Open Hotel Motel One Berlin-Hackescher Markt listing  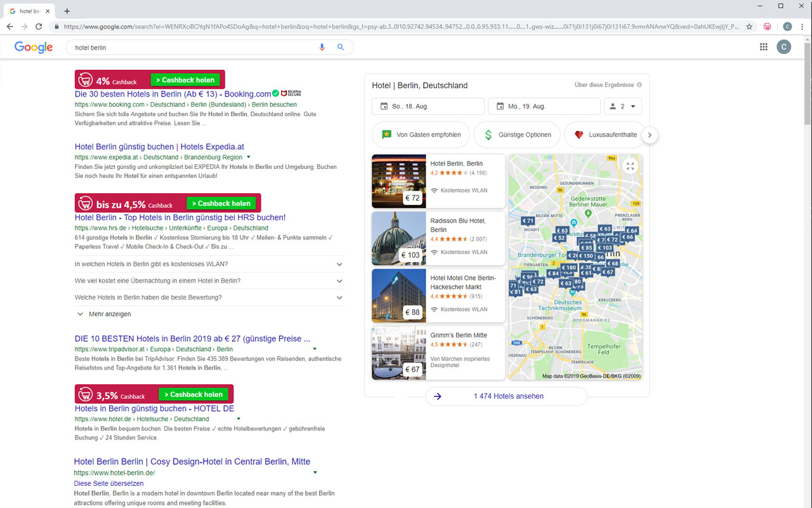pos(438,295)
